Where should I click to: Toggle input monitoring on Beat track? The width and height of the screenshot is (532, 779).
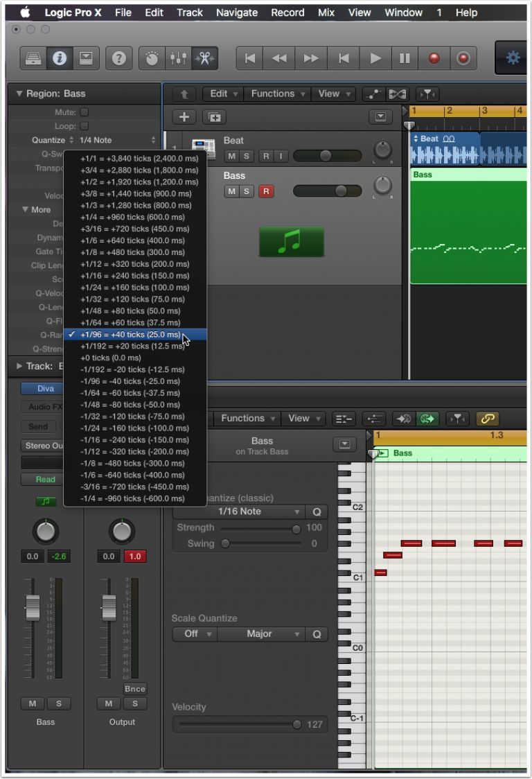pos(281,156)
